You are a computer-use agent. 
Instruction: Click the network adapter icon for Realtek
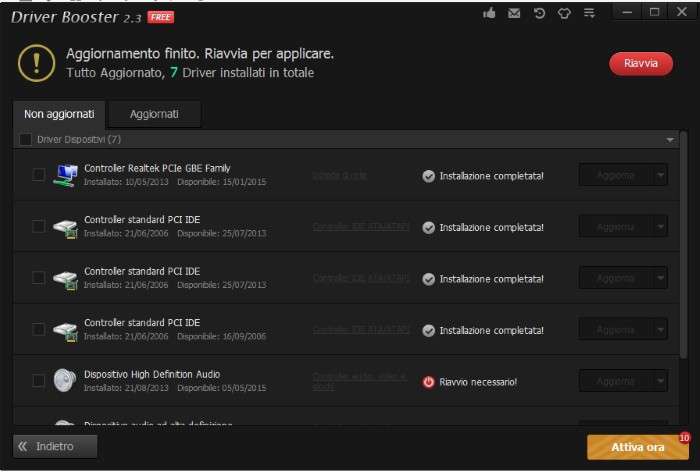[65, 175]
